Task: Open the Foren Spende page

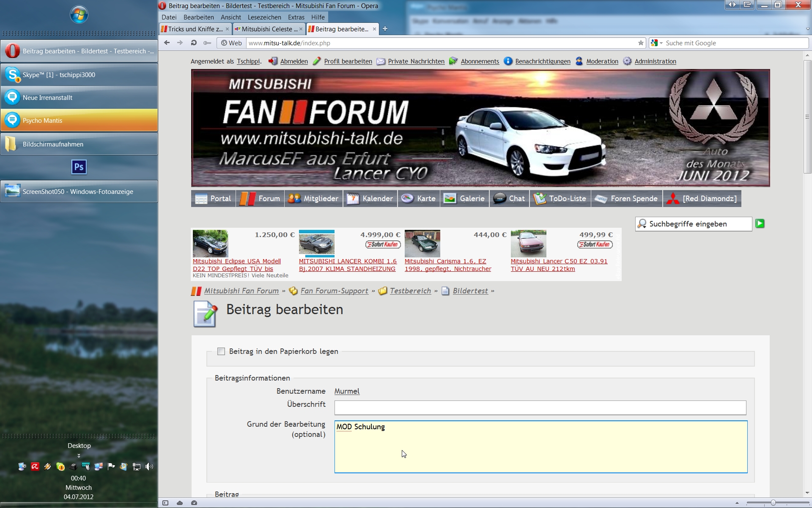Action: click(x=627, y=199)
